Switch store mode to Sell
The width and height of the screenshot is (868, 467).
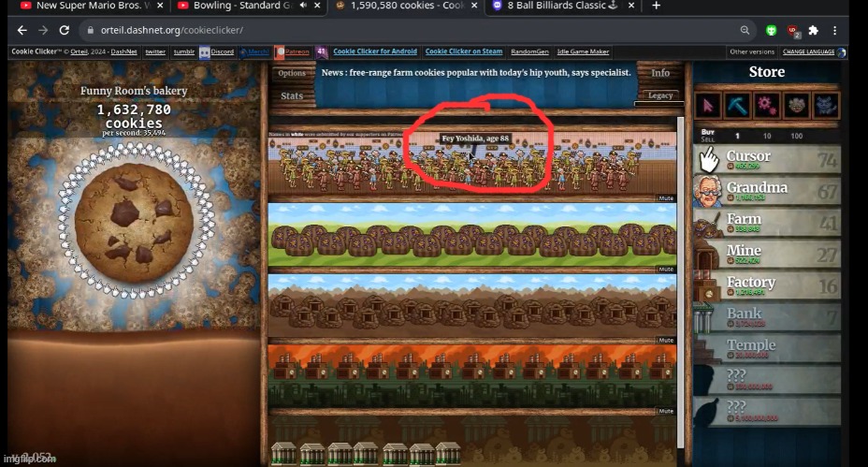[708, 139]
